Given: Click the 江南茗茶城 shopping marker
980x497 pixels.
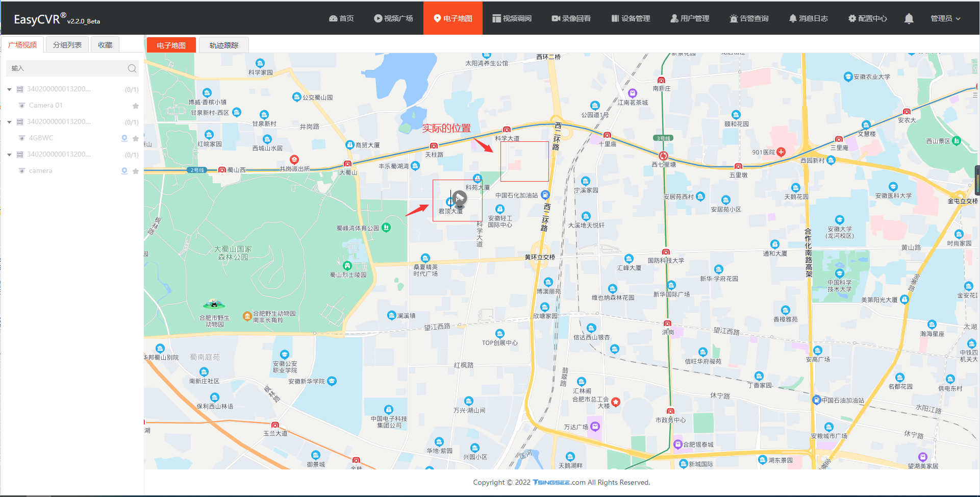Looking at the screenshot, I should point(633,93).
